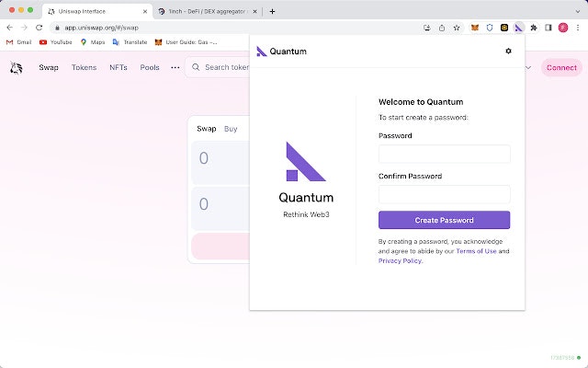Open the Extensions puzzle piece menu
The width and height of the screenshot is (588, 368).
tap(534, 28)
